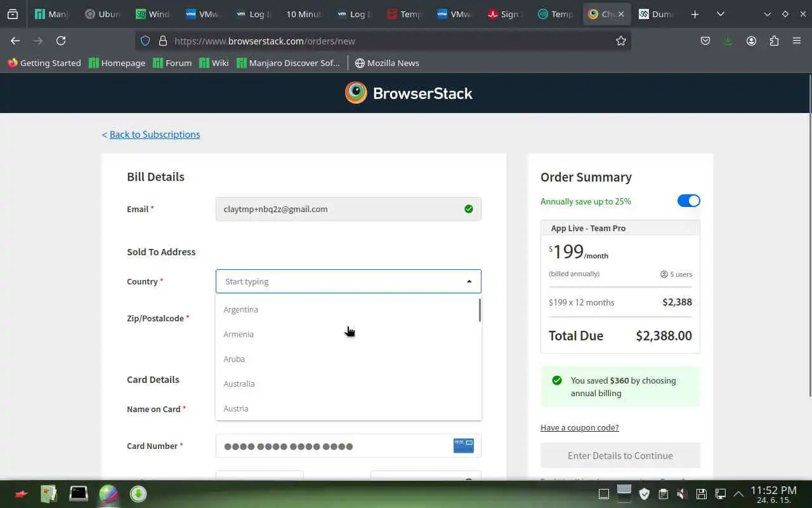Open the clock showing 11:52 PM
Viewport: 812px width, 508px height.
(x=773, y=494)
